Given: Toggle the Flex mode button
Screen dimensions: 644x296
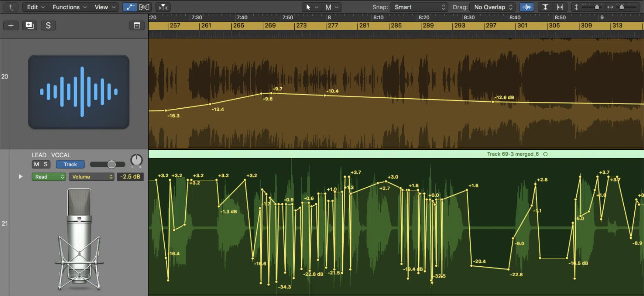Looking at the screenshot, I should coord(144,7).
